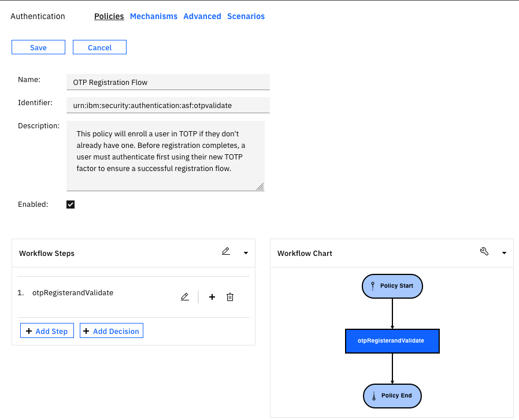Screen dimensions: 519x420
Task: Select the Policy Start node in chart
Action: pos(392,286)
